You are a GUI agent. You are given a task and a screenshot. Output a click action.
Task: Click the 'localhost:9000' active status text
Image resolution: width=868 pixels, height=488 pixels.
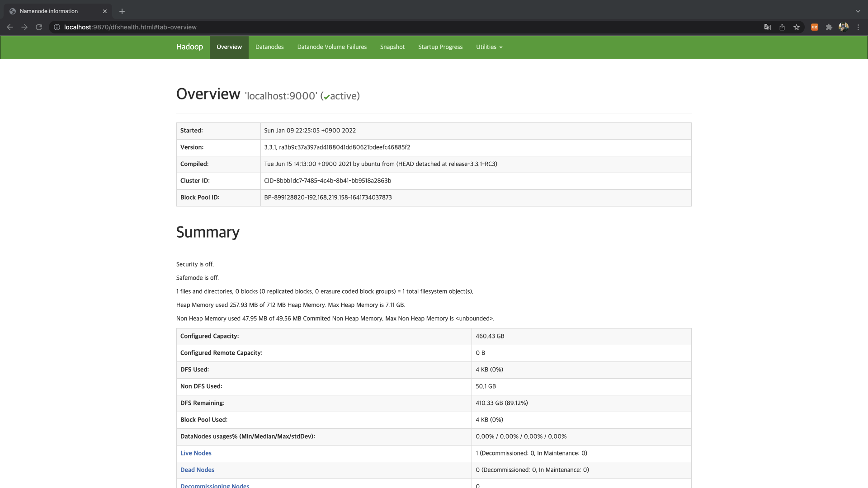pos(302,96)
